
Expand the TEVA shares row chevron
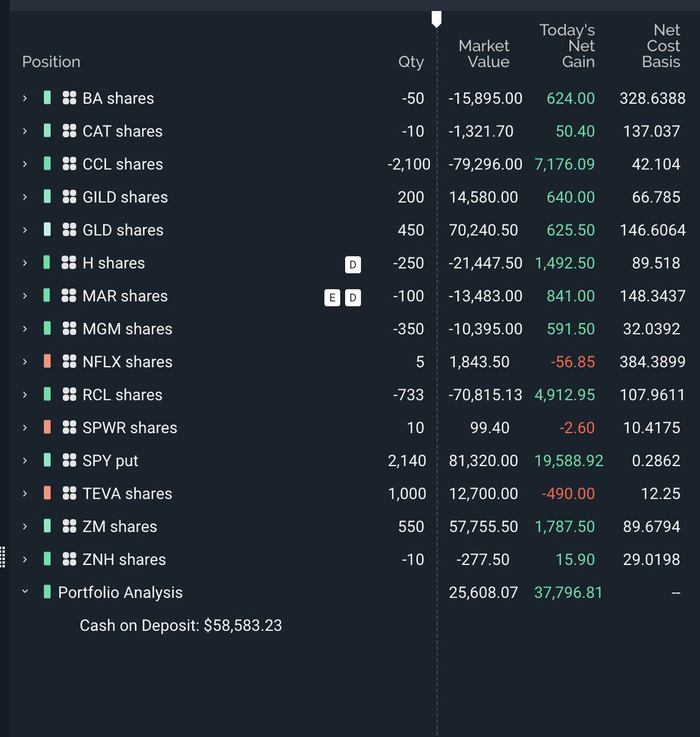[25, 493]
